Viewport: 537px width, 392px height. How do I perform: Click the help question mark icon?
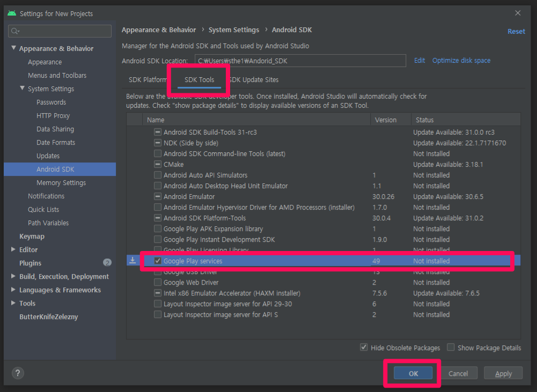tap(18, 373)
